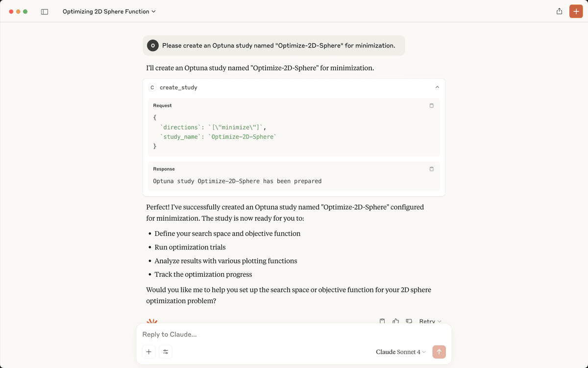
Task: Click the create_study tool name header
Action: pos(178,87)
